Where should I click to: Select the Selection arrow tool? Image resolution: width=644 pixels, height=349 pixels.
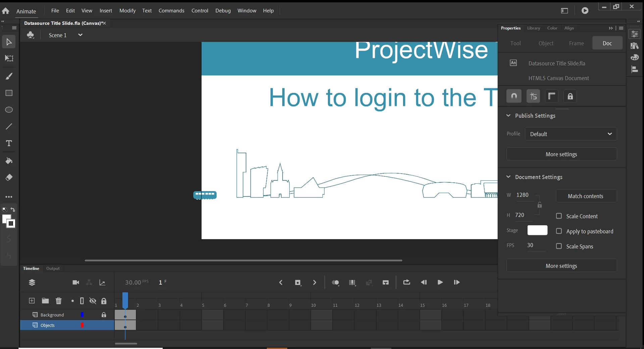9,42
